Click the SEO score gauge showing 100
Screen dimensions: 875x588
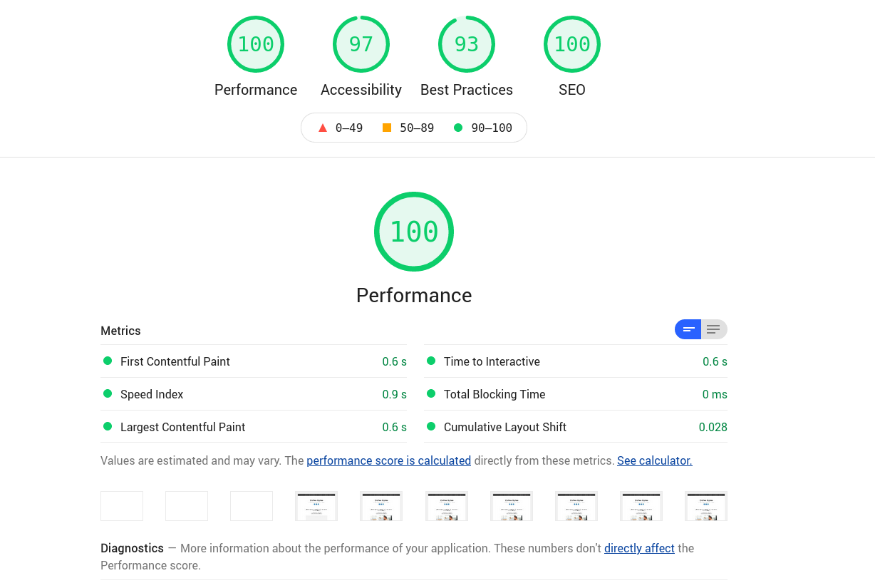point(572,44)
